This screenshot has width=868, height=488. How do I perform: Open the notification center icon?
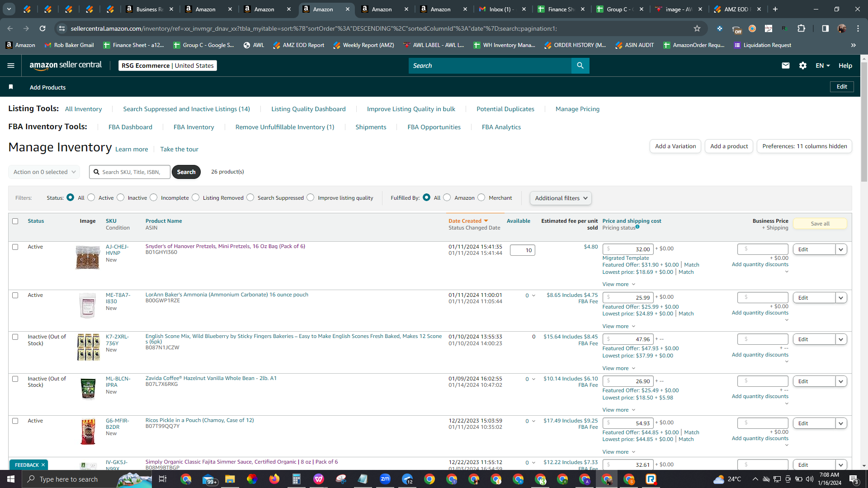pos(854,479)
